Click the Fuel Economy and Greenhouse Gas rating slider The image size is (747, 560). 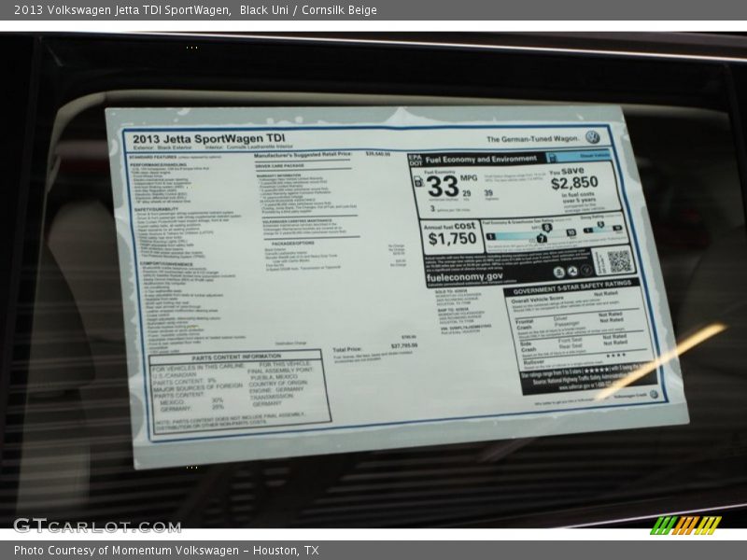coord(527,235)
